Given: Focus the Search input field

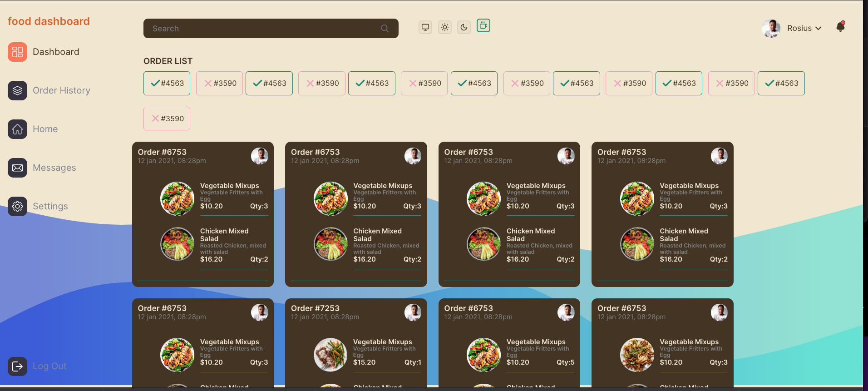Looking at the screenshot, I should pos(271,28).
